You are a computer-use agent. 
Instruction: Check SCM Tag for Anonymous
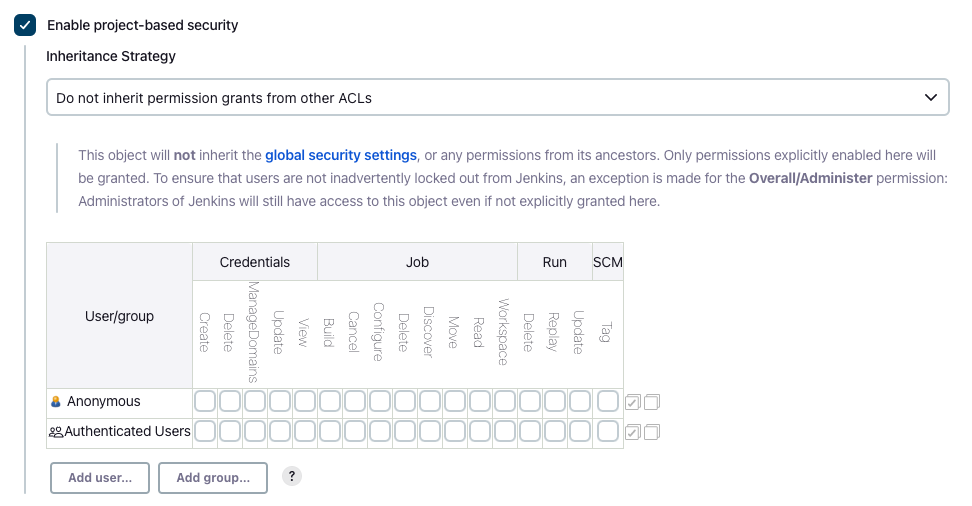pos(607,402)
